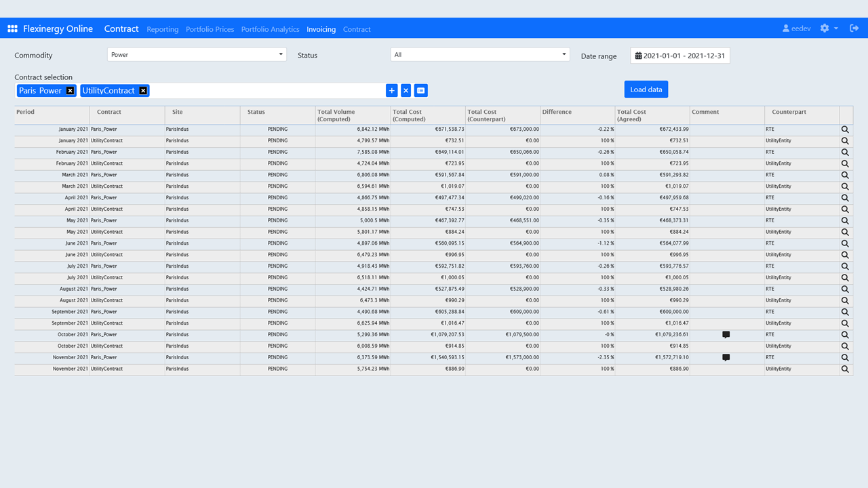Open the settings gear menu

[x=825, y=28]
